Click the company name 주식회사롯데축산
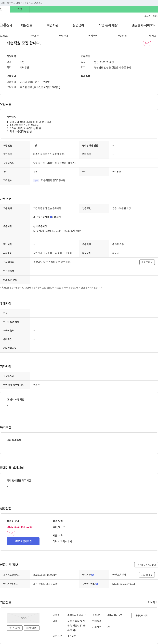Viewport: 158px width, 644px height. [x=76, y=615]
